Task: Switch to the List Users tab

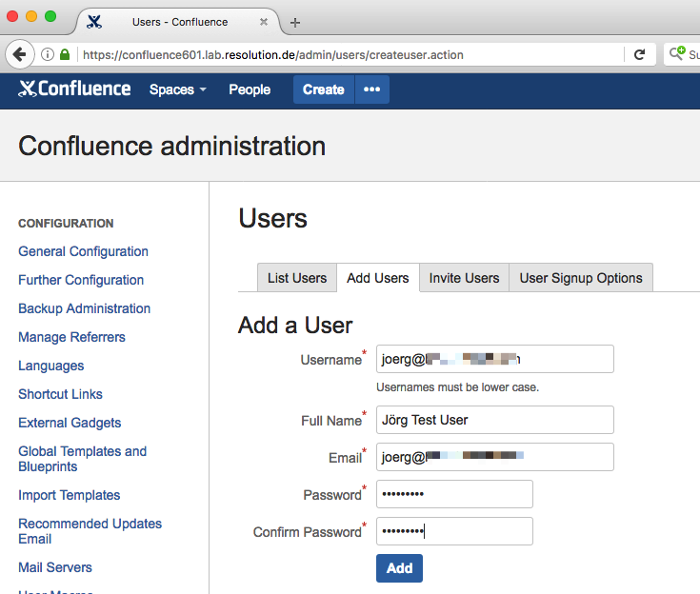Action: 297,278
